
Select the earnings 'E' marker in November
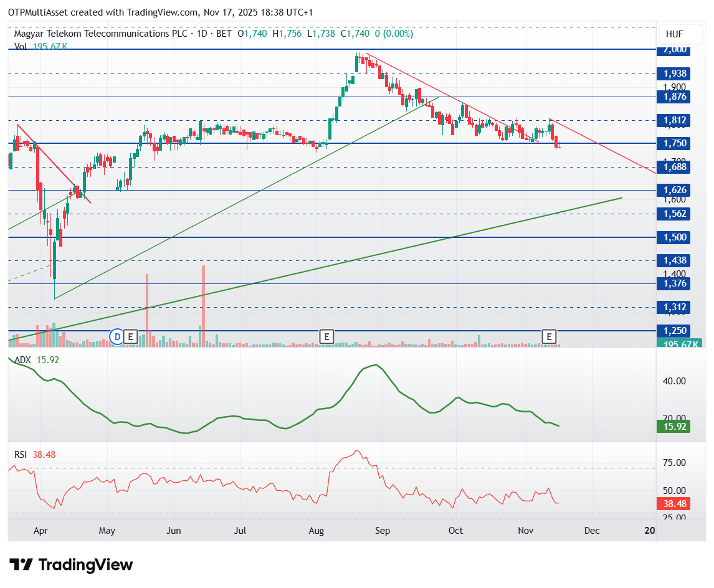tap(549, 337)
